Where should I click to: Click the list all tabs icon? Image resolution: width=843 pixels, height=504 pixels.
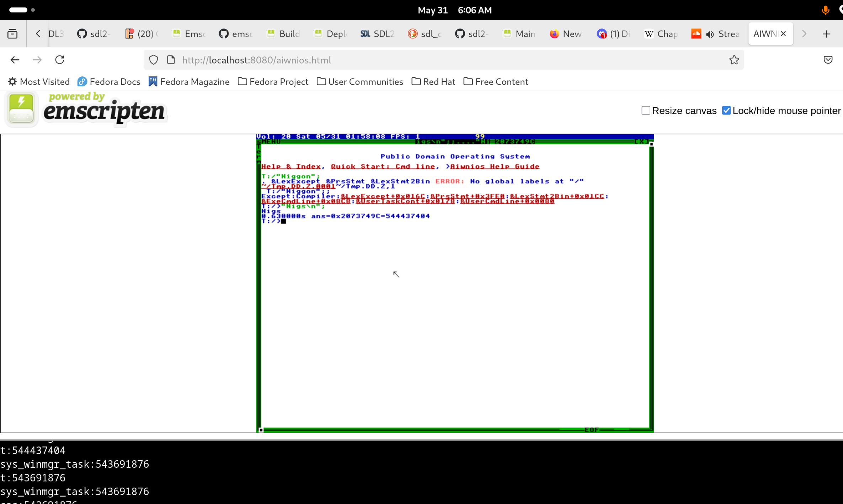click(12, 34)
